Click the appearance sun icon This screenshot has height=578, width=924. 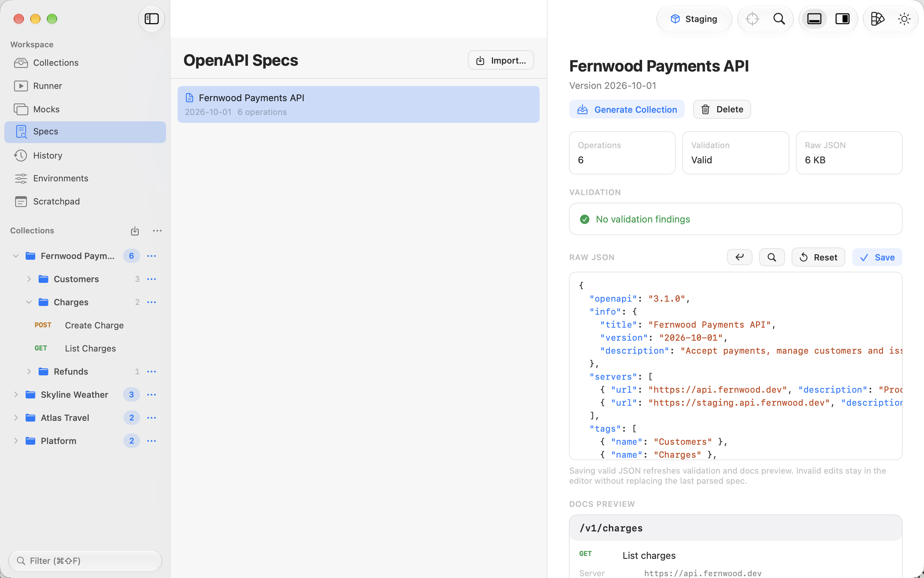[904, 19]
